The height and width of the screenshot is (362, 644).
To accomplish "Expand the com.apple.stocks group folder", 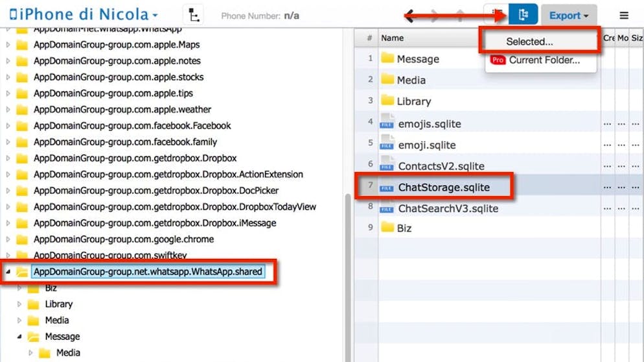I will pyautogui.click(x=8, y=77).
